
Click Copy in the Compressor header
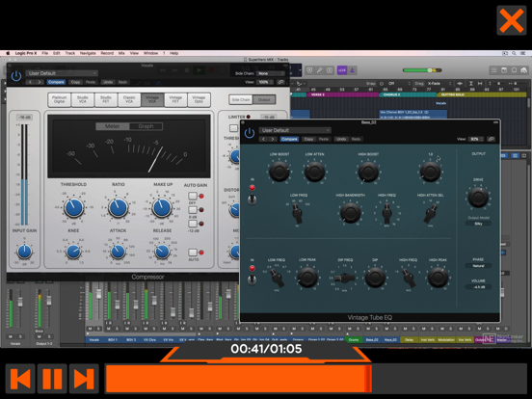[75, 82]
